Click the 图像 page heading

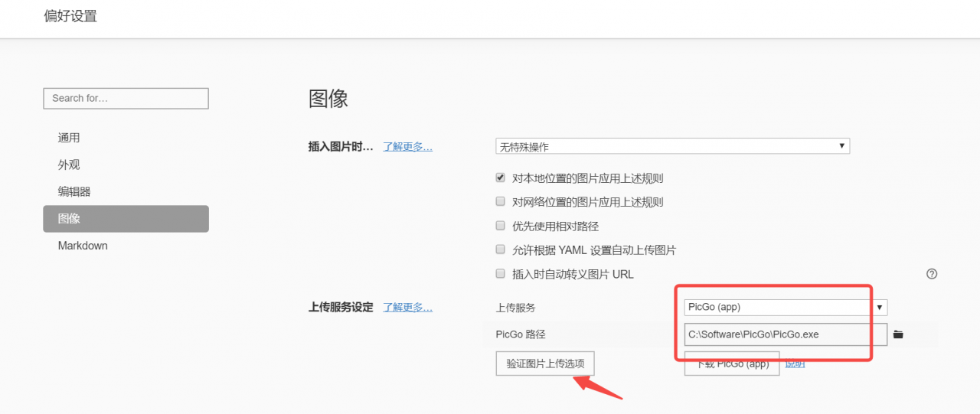click(328, 99)
